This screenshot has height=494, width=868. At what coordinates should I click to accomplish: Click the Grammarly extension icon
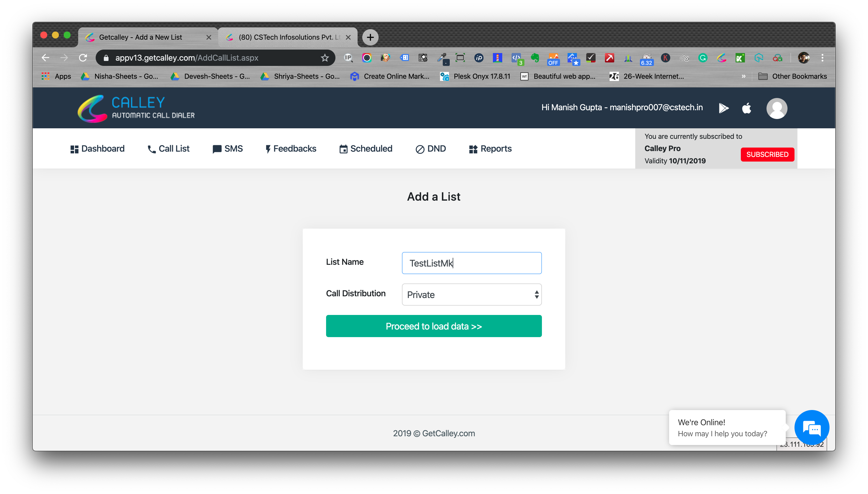703,58
